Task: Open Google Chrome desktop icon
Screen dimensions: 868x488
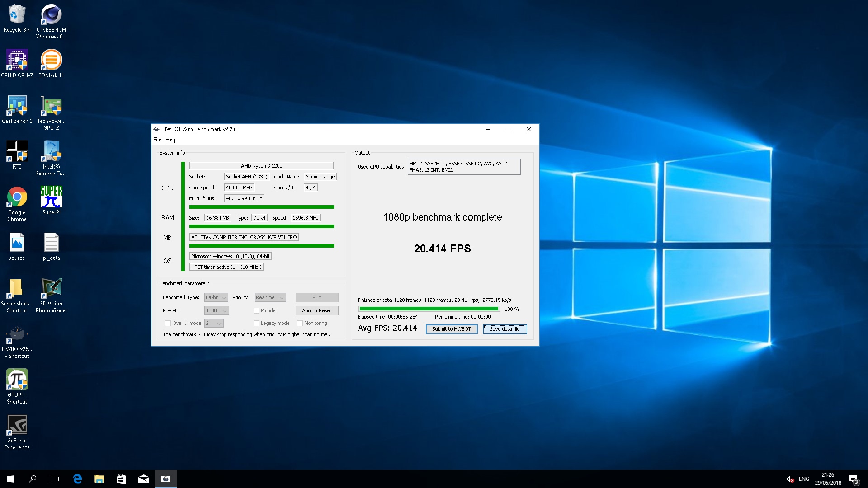Action: click(17, 203)
